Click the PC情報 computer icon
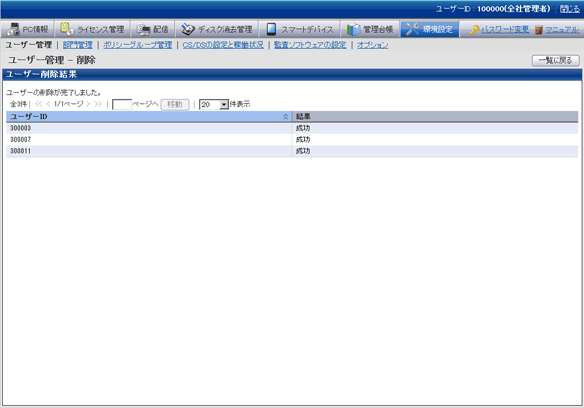 pyautogui.click(x=13, y=29)
